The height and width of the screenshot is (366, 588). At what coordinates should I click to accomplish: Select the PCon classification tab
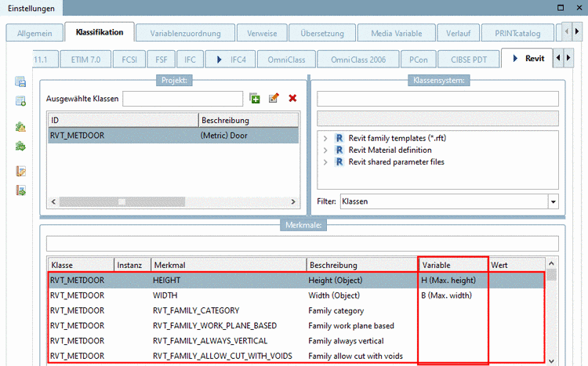418,60
